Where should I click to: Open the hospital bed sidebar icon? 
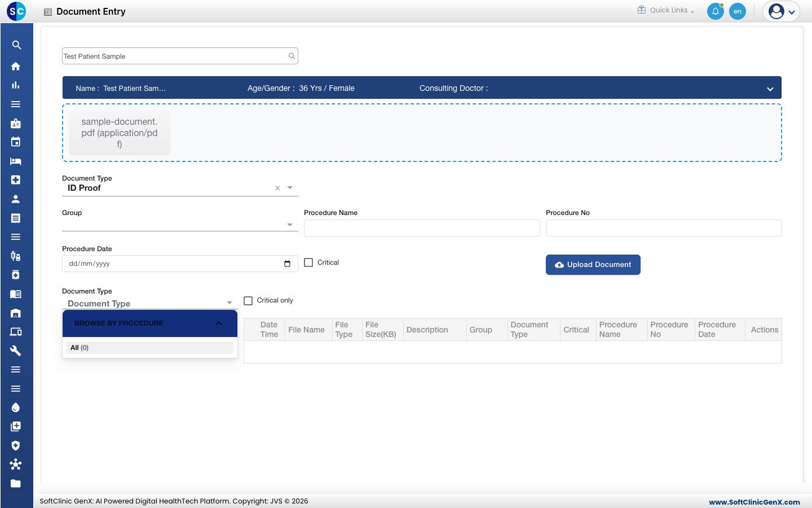pos(16,161)
